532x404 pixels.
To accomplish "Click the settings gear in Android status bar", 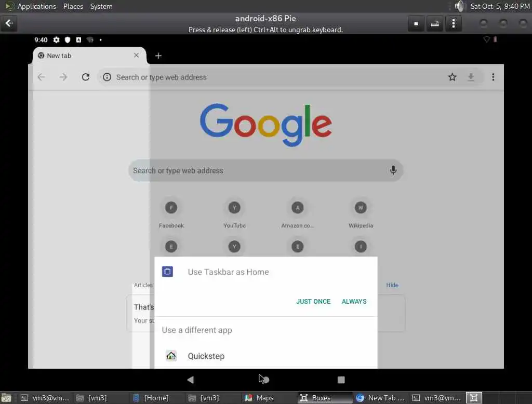I will pos(56,39).
